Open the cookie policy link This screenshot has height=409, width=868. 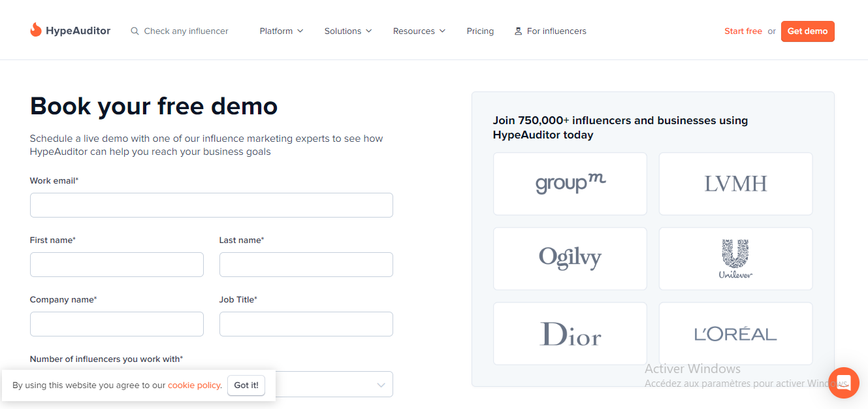click(x=194, y=385)
